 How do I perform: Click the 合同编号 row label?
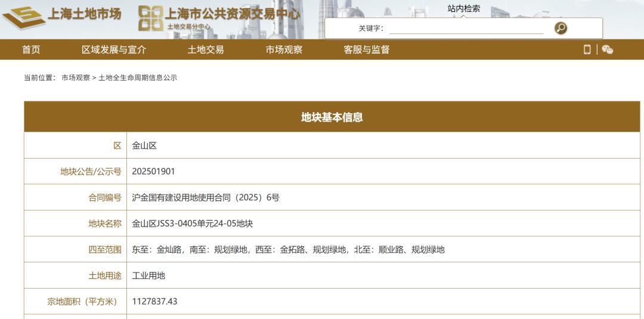tap(105, 197)
